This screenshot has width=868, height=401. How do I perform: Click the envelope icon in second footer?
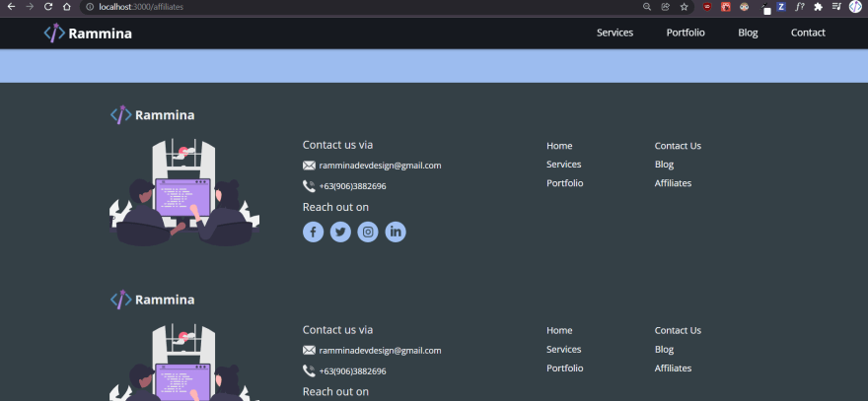pyautogui.click(x=309, y=350)
